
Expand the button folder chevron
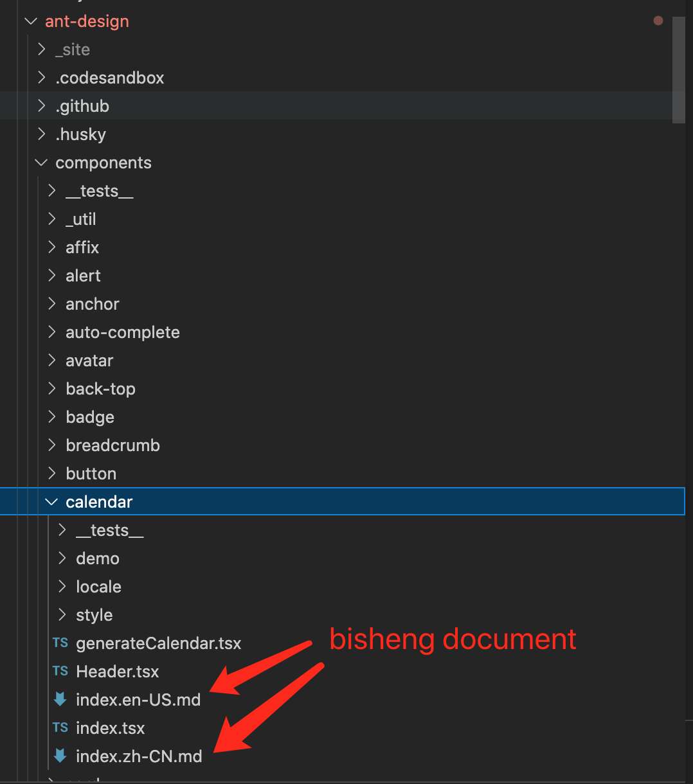[x=52, y=474]
